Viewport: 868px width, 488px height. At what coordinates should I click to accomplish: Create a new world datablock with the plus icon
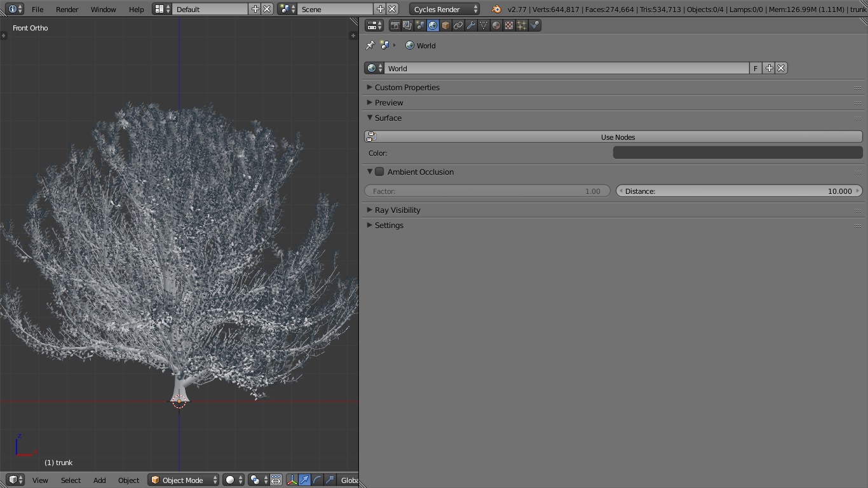coord(769,68)
